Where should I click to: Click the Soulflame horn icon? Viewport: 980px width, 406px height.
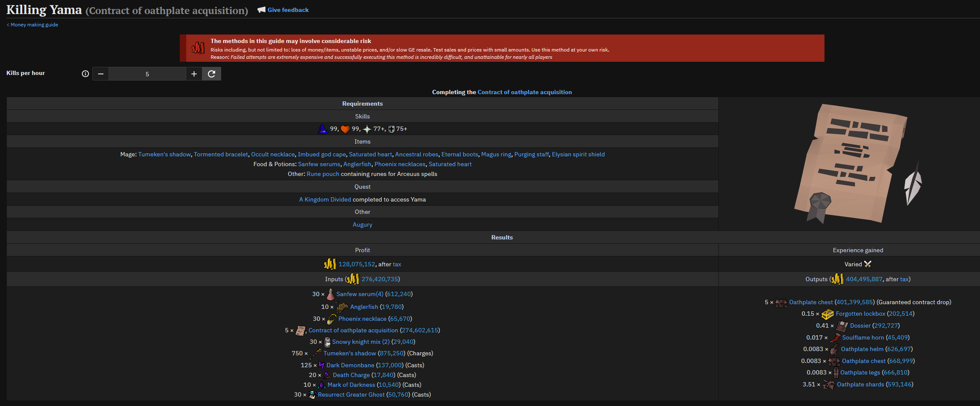835,337
